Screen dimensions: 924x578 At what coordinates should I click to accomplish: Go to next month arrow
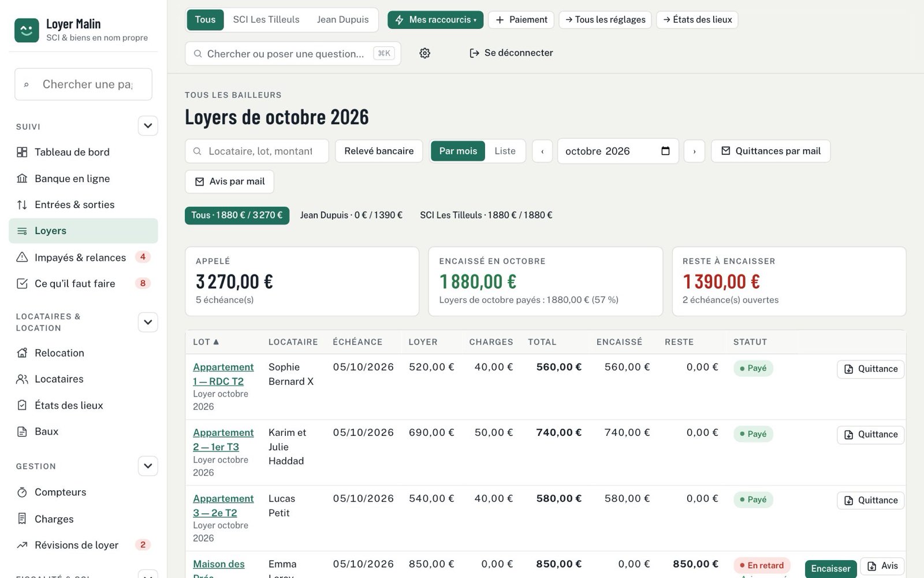[694, 151]
